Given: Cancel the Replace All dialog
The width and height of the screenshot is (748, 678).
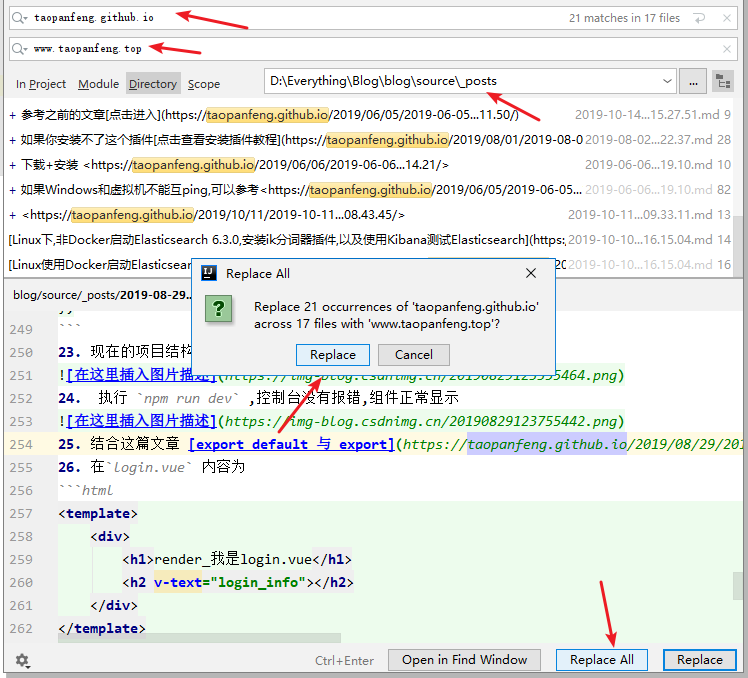Looking at the screenshot, I should (x=414, y=355).
